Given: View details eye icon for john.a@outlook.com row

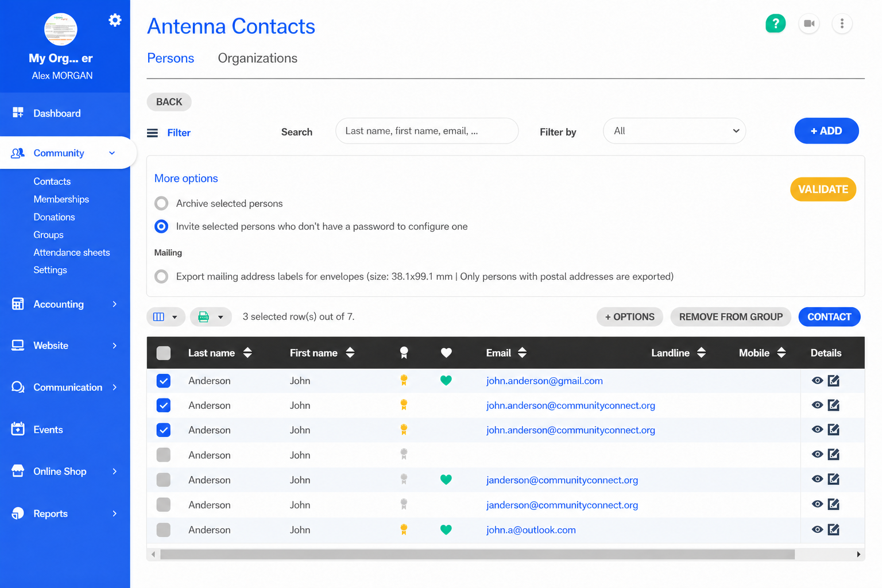Looking at the screenshot, I should [x=817, y=529].
